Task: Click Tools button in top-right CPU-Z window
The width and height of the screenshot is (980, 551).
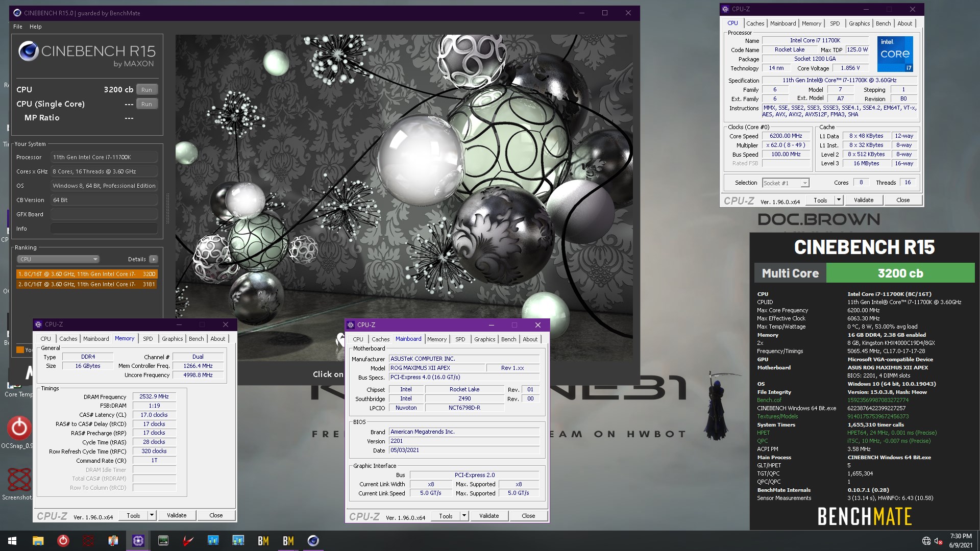Action: click(x=820, y=200)
